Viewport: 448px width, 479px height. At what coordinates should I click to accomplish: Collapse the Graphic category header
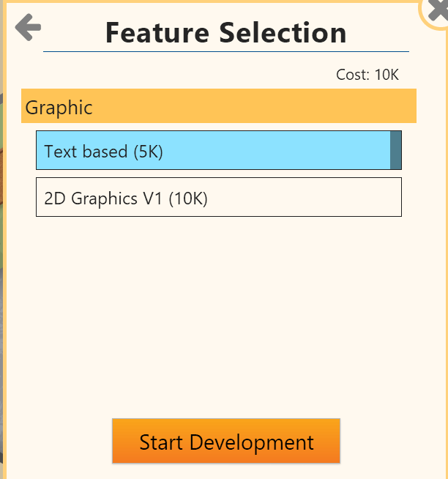pyautogui.click(x=218, y=107)
